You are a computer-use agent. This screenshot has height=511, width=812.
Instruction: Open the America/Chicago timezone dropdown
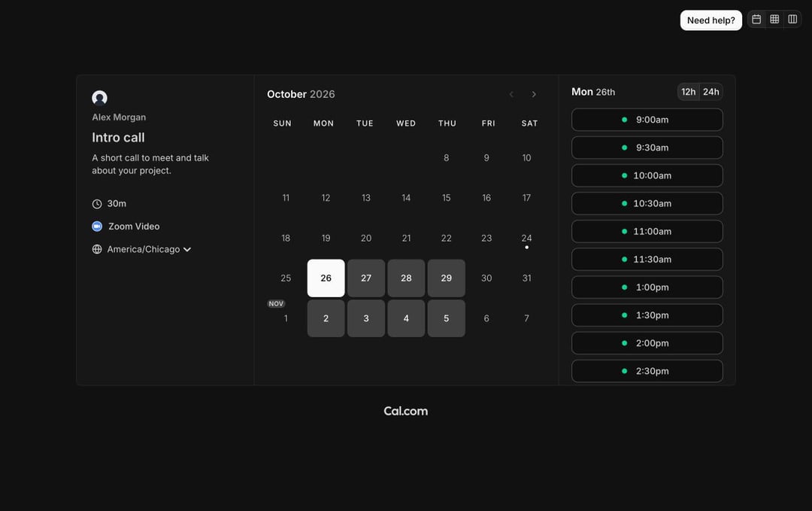pyautogui.click(x=149, y=249)
